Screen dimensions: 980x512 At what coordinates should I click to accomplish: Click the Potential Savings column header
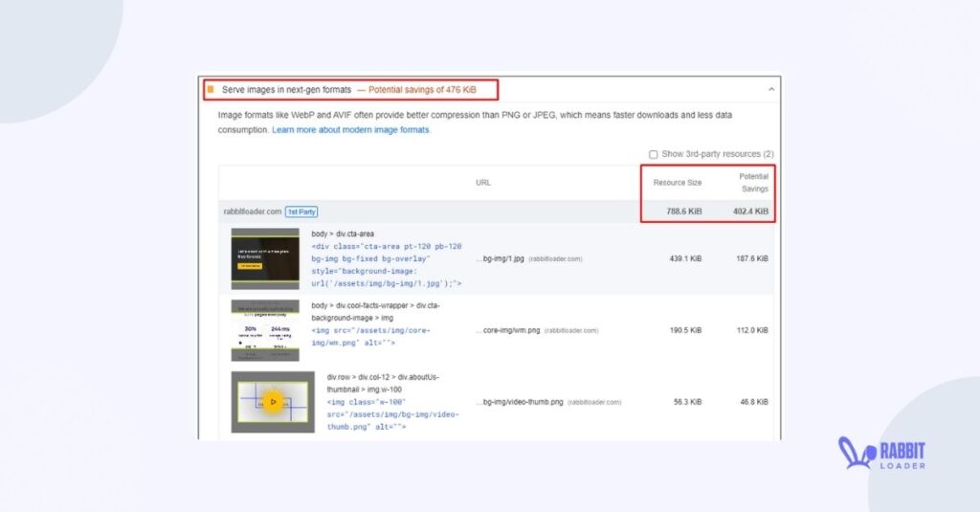[x=754, y=183]
